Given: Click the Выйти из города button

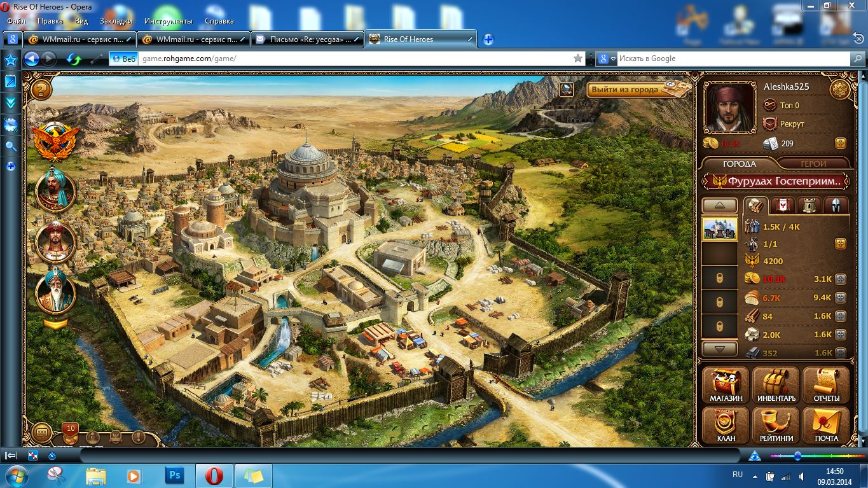Looking at the screenshot, I should (638, 89).
